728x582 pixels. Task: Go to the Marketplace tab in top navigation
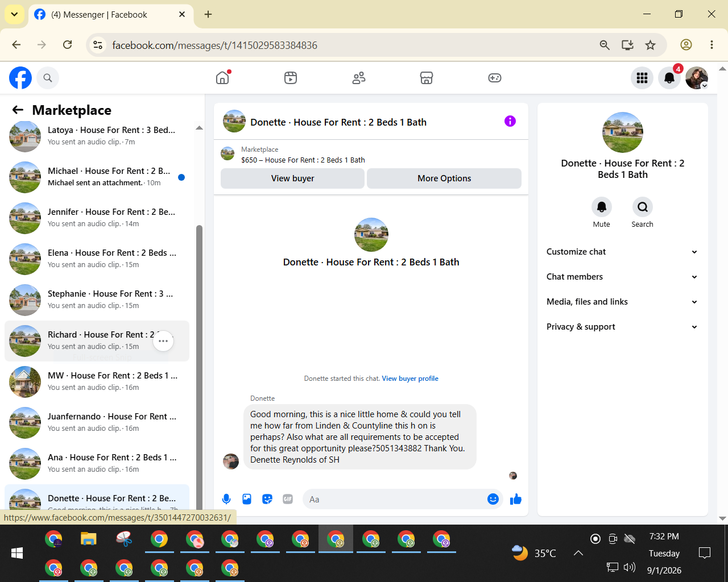pyautogui.click(x=427, y=78)
